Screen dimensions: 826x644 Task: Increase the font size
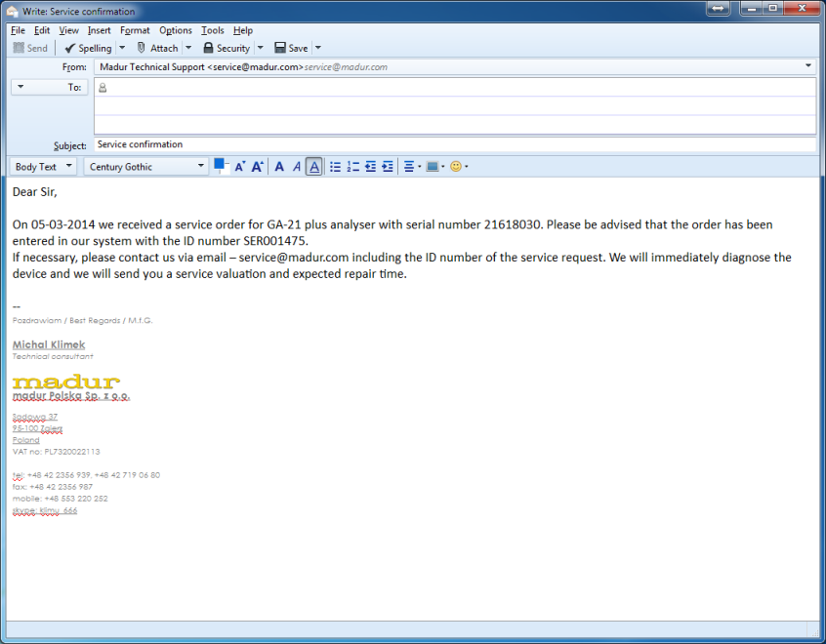(x=257, y=167)
